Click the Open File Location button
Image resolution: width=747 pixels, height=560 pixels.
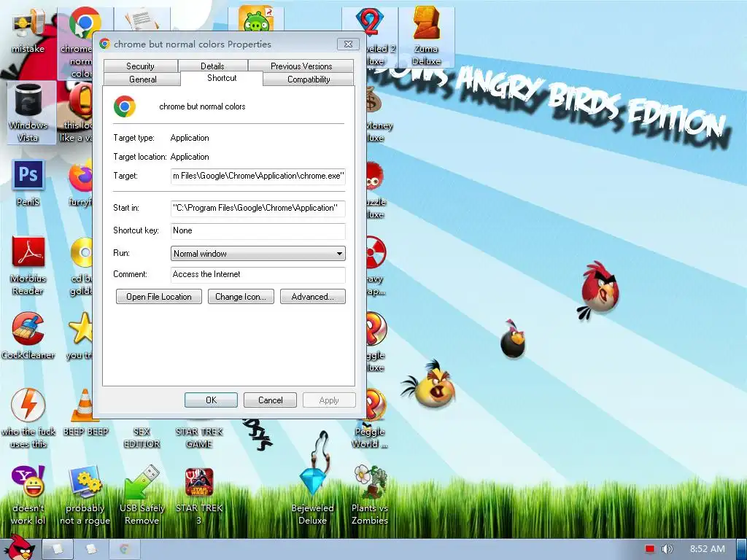[158, 297]
